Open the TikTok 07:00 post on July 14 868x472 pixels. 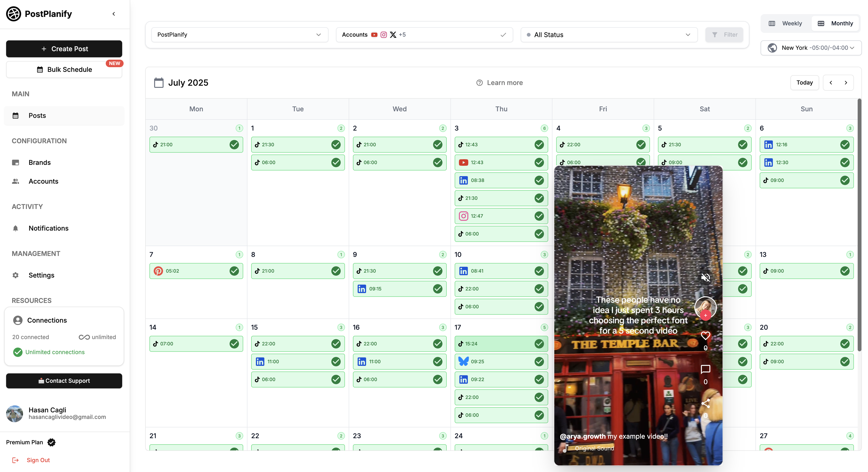click(196, 343)
